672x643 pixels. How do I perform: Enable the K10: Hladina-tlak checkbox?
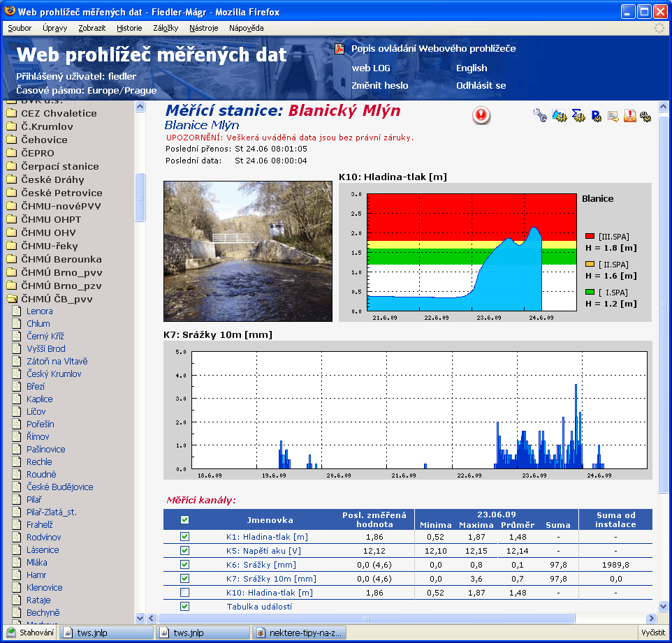(x=184, y=593)
